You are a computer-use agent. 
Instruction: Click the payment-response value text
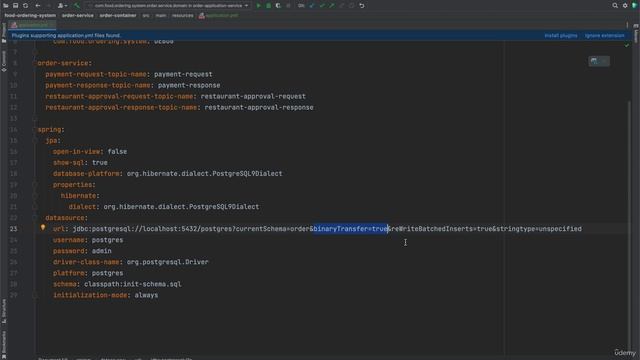pos(189,85)
